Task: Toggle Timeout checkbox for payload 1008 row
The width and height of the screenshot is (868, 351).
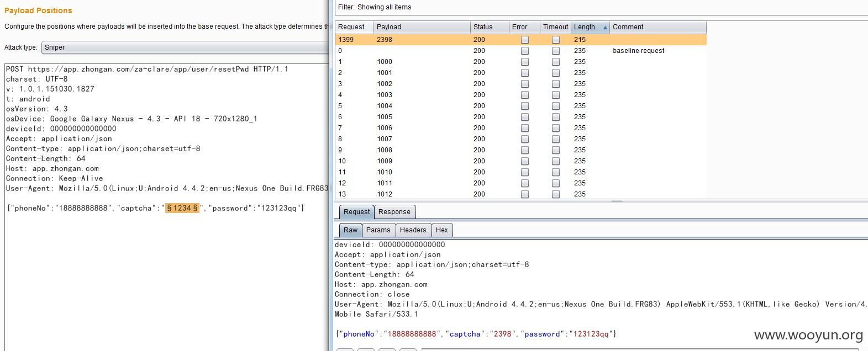Action: point(556,150)
